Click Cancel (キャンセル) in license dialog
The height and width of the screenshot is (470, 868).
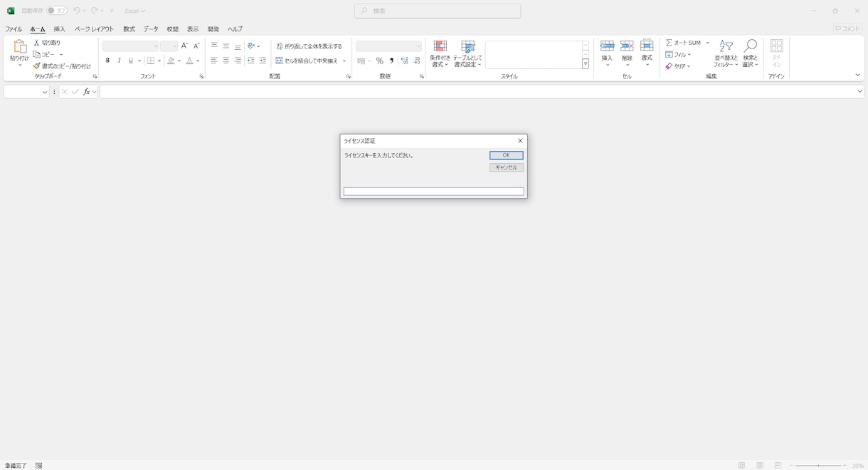pos(507,167)
